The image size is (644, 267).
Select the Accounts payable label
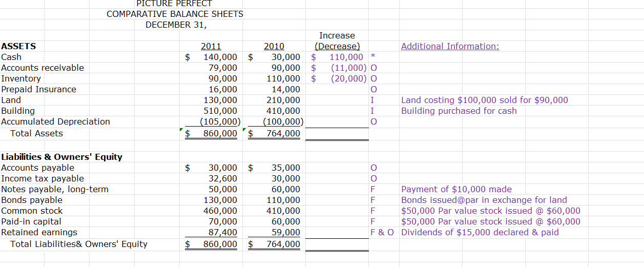point(37,168)
